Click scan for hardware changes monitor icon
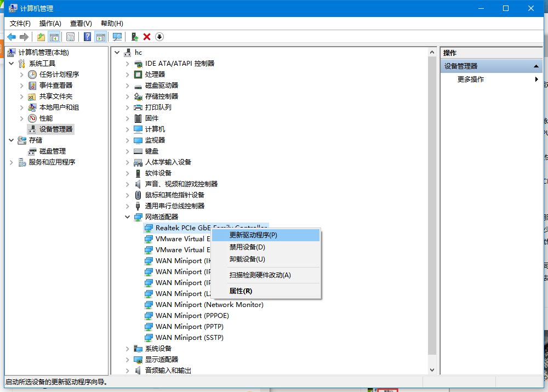The image size is (548, 392). (117, 37)
